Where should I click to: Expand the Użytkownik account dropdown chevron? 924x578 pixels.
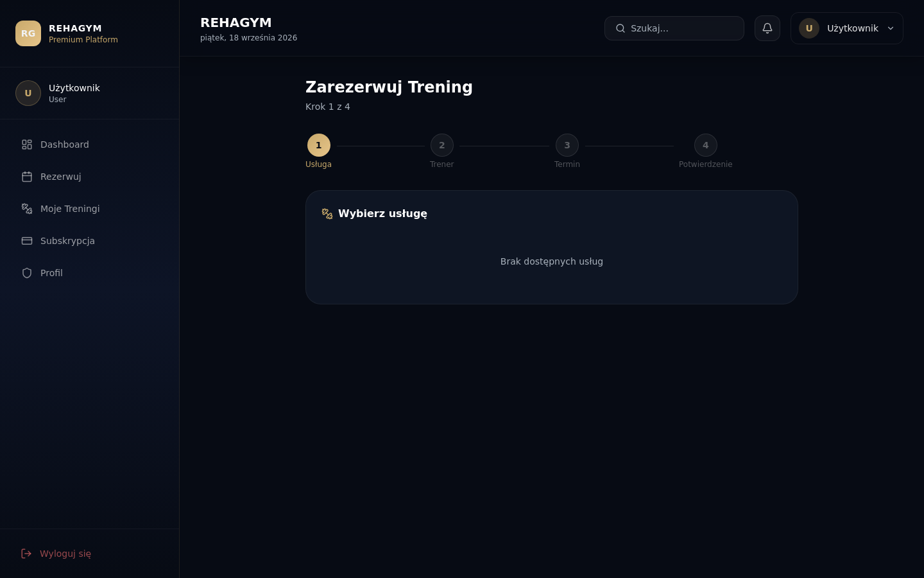(891, 28)
